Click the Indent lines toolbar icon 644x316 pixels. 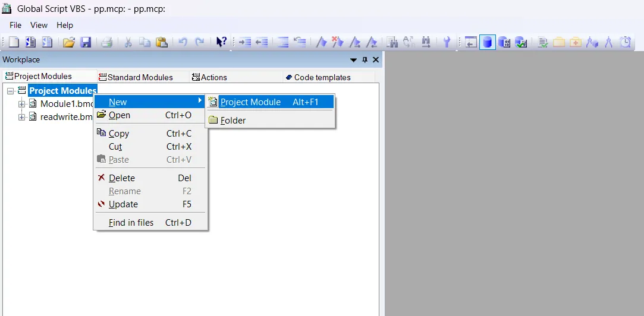point(245,42)
